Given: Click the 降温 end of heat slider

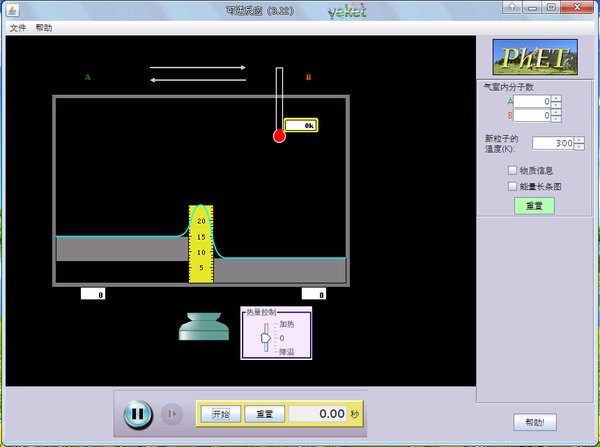Looking at the screenshot, I should coord(287,352).
